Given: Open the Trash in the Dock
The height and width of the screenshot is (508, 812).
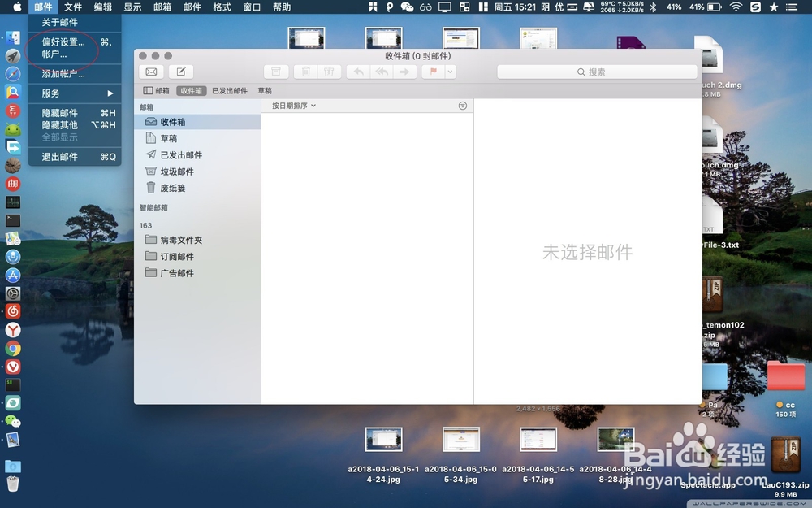Looking at the screenshot, I should click(13, 484).
